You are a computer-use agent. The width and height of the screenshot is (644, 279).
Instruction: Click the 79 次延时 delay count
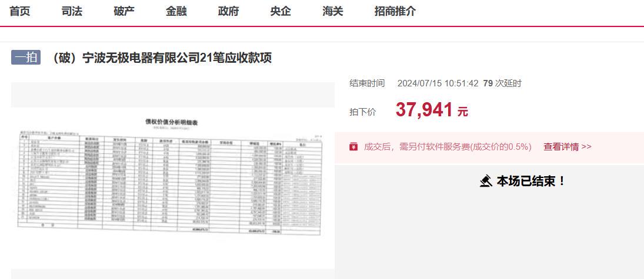pyautogui.click(x=502, y=83)
